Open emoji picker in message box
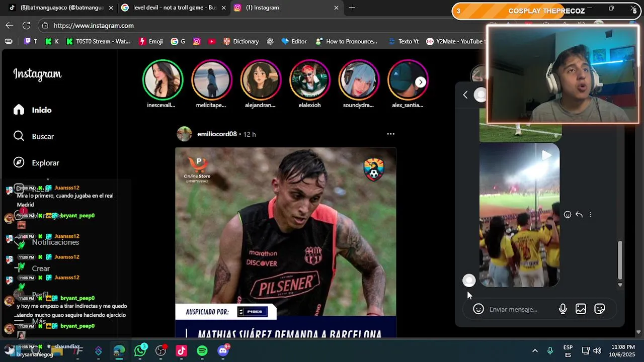This screenshot has height=362, width=644. point(478,309)
